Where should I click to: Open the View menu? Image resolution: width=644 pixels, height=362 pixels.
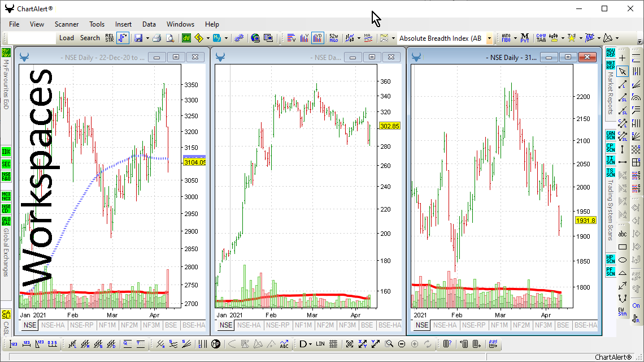(37, 24)
